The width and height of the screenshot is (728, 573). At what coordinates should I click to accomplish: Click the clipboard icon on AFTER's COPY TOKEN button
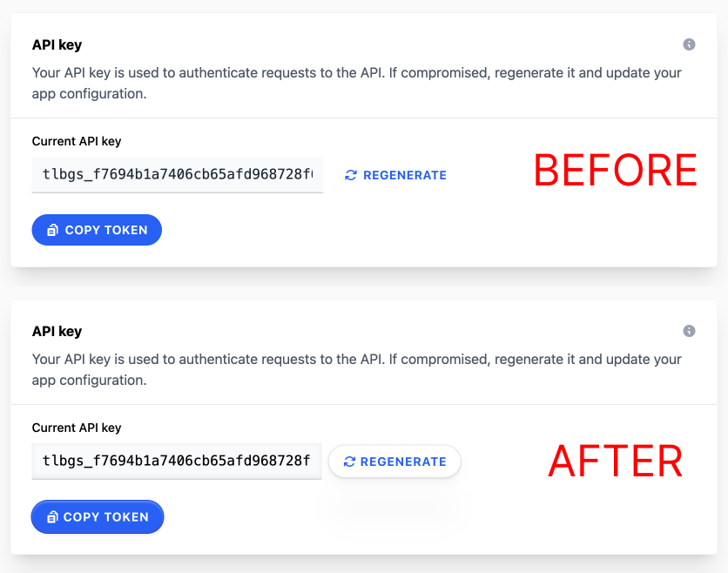click(x=52, y=516)
